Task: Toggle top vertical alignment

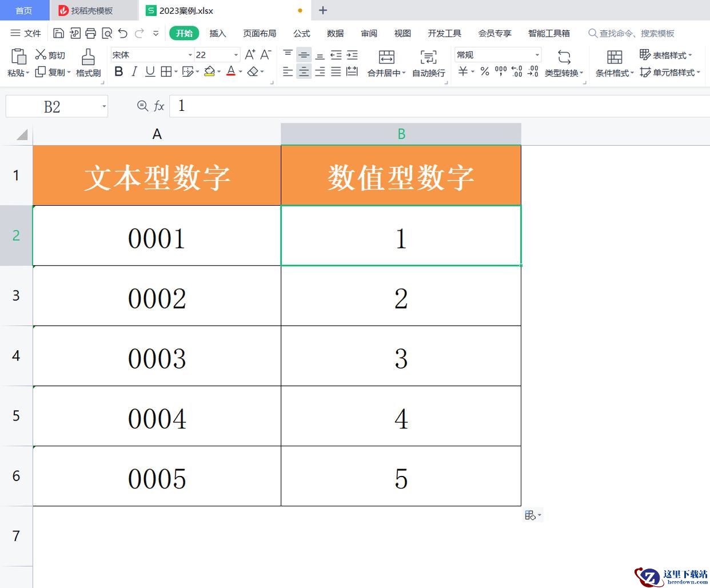Action: (288, 55)
